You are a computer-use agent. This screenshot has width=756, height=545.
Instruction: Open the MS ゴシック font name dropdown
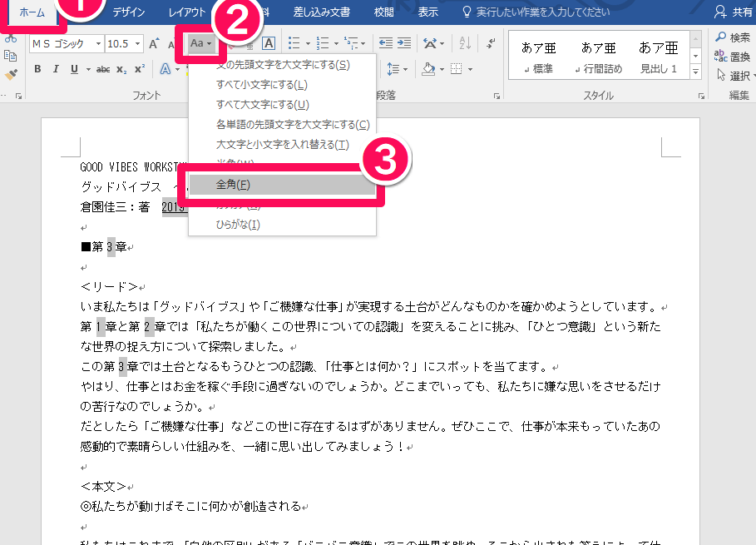click(x=98, y=44)
